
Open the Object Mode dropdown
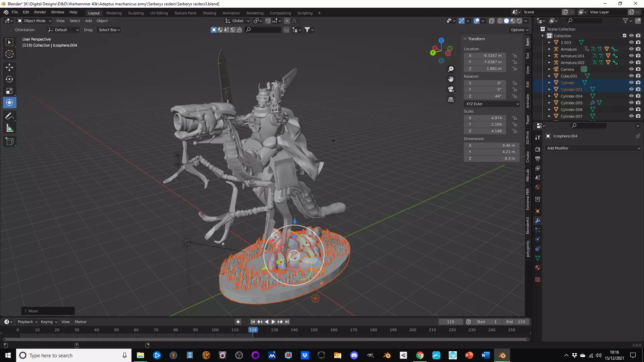[34, 21]
